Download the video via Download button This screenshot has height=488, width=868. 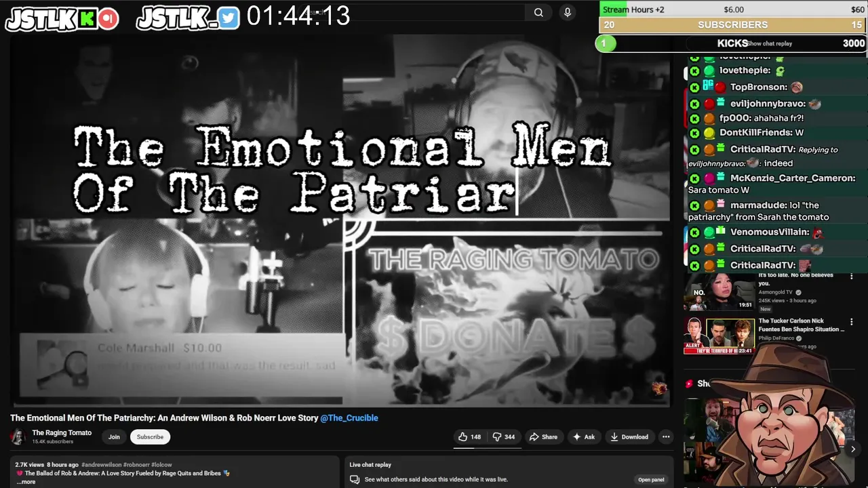[629, 437]
